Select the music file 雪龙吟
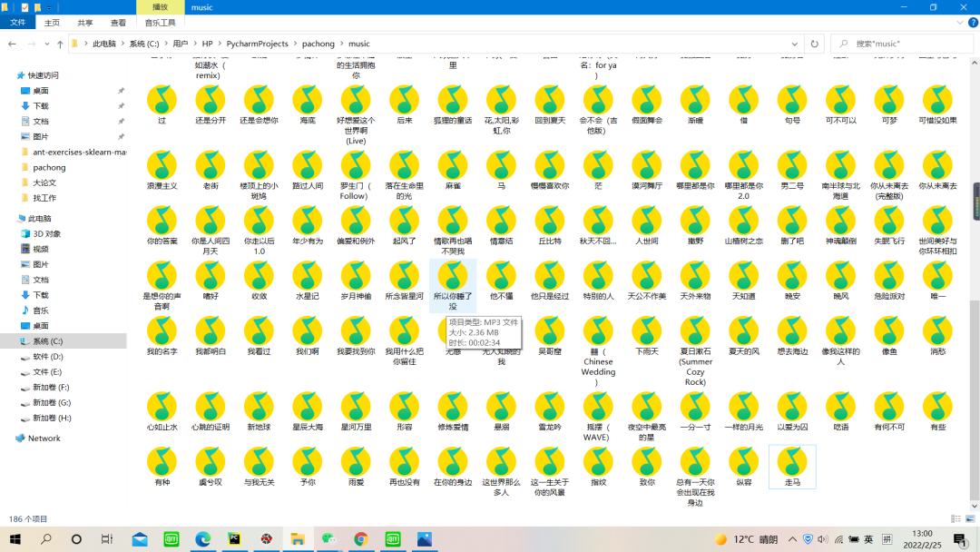Image resolution: width=980 pixels, height=552 pixels. [x=549, y=410]
